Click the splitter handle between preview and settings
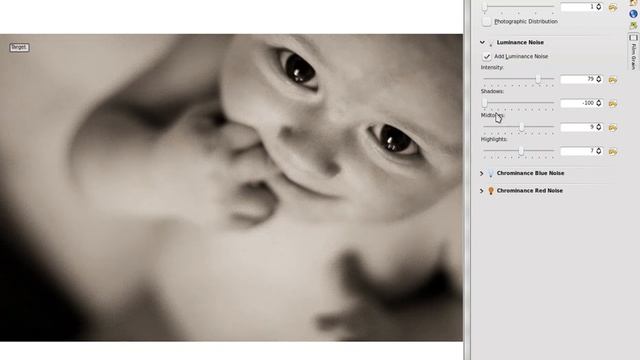Viewport: 640px width, 360px height. pos(467,180)
